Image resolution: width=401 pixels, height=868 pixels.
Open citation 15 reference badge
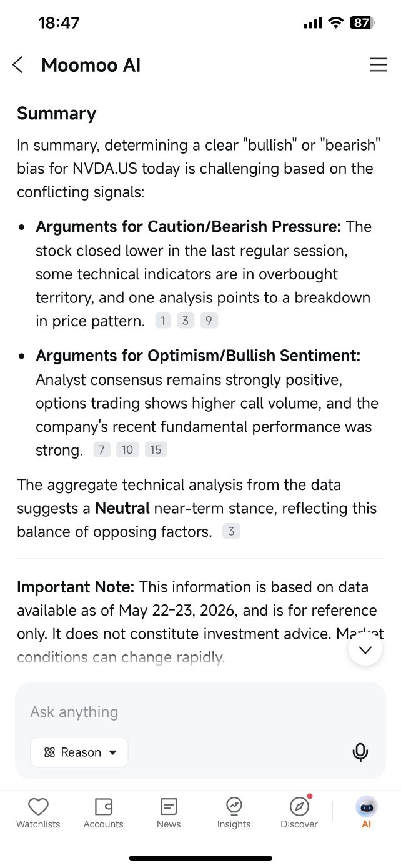point(156,449)
